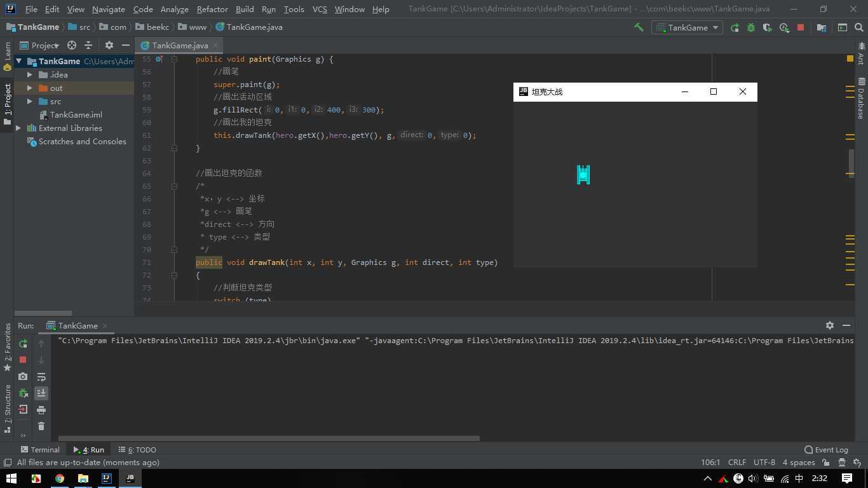Toggle read-only lock in status bar
This screenshot has height=488, width=868.
826,463
